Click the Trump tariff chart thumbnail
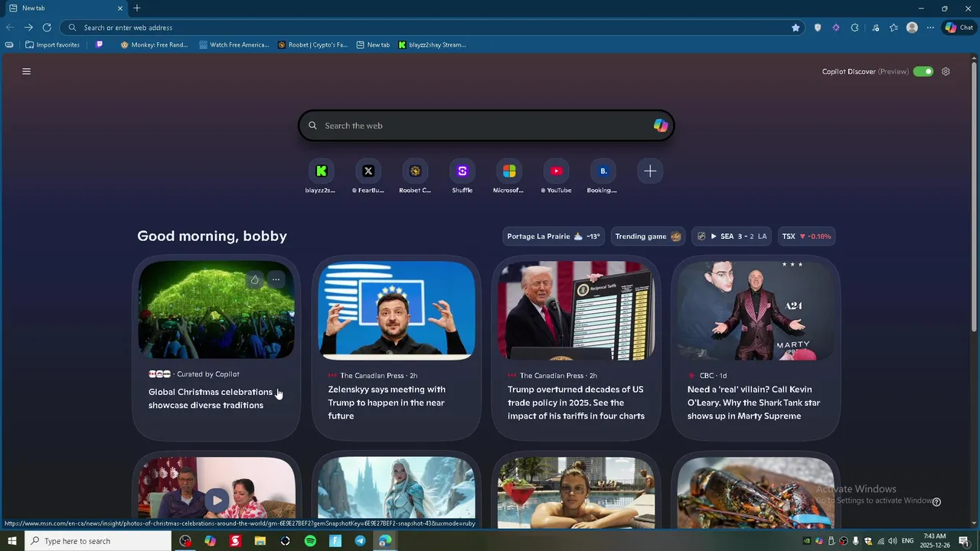The image size is (980, 551). pyautogui.click(x=577, y=310)
